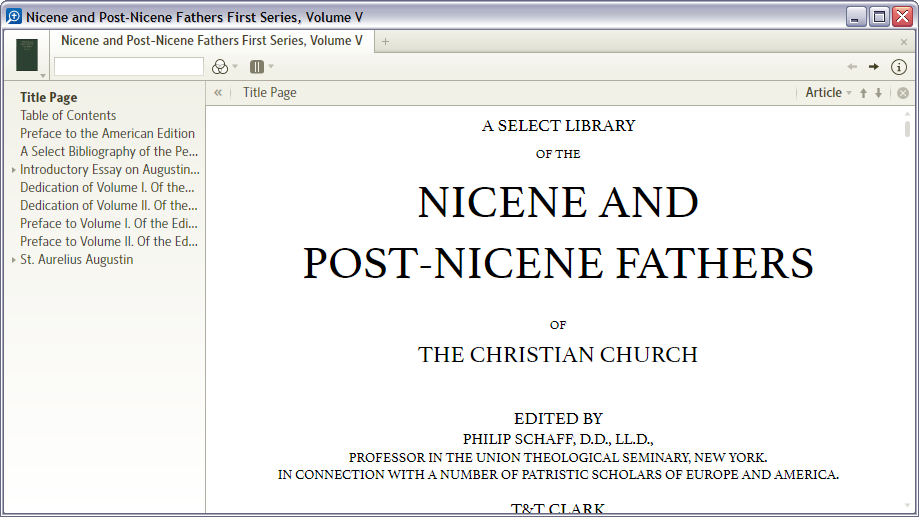
Task: Click the "POST-NICENE FATHERS" heading text
Action: pyautogui.click(x=558, y=263)
